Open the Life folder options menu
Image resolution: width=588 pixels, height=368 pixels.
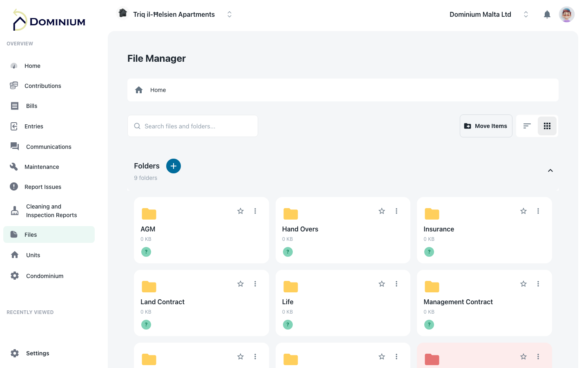396,284
